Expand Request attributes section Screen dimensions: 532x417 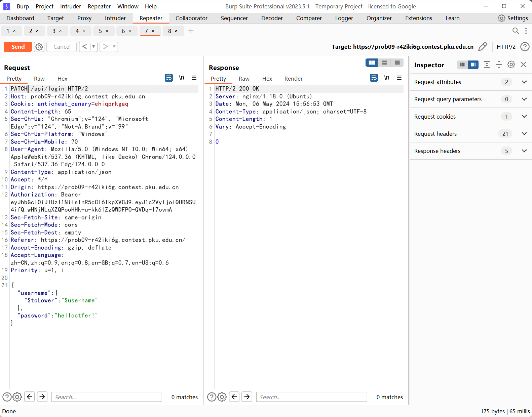pos(471,82)
